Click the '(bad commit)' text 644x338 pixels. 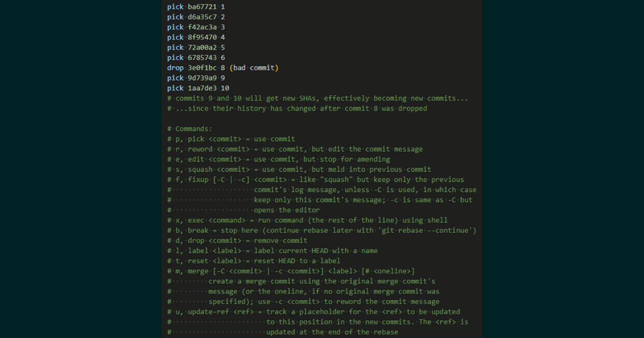click(x=254, y=68)
